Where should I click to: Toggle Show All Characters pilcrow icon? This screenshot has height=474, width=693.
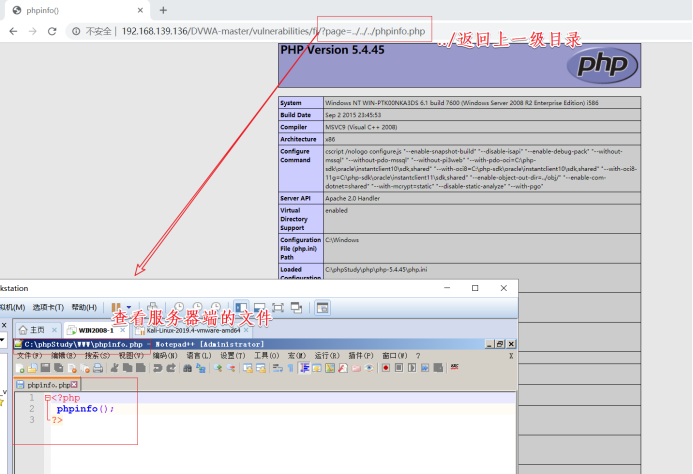coord(290,368)
